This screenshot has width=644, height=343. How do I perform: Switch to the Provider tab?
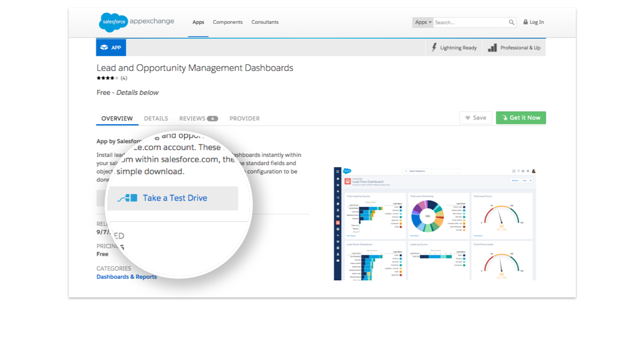coord(244,118)
